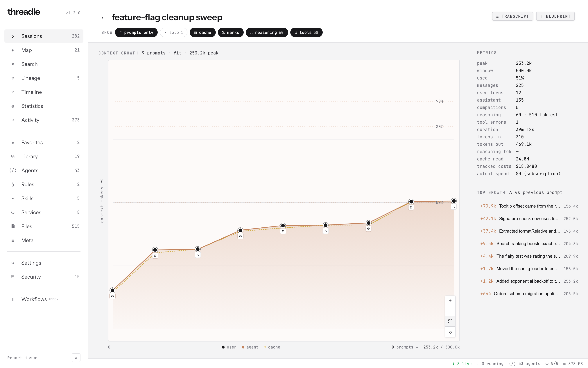Viewport: 588px width, 368px height.
Task: Toggle the prompts only filter
Action: (x=136, y=32)
